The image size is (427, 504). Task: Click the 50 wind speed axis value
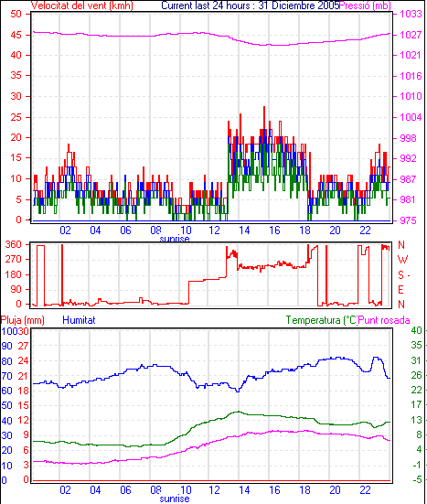(16, 14)
